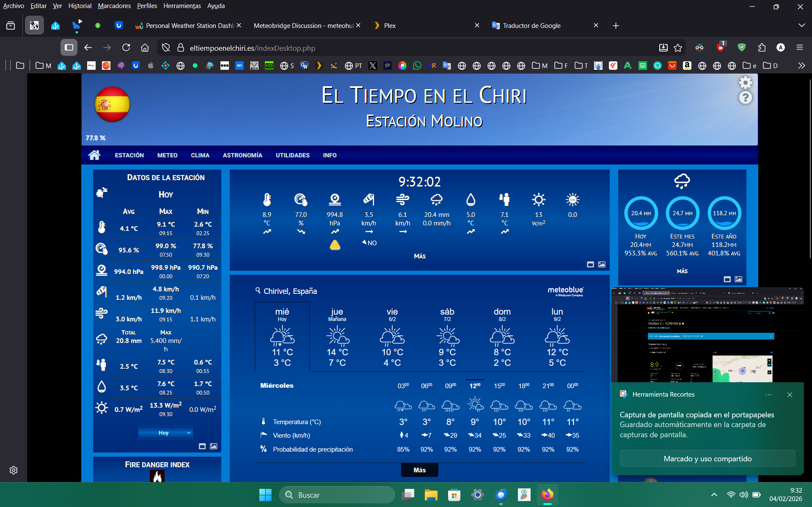This screenshot has height=507, width=812.
Task: Select the Home icon in the navigation bar
Action: tap(94, 155)
